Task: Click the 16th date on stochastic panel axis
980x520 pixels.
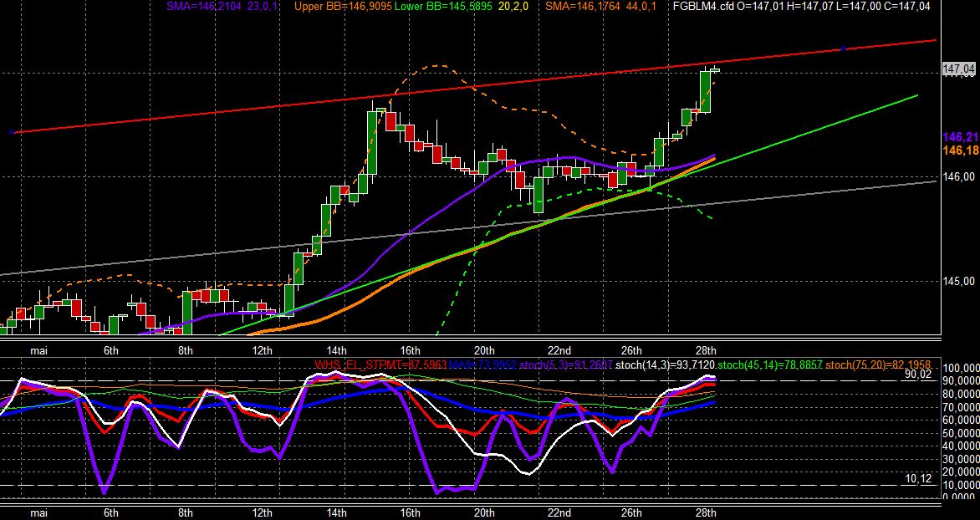Action: (410, 512)
